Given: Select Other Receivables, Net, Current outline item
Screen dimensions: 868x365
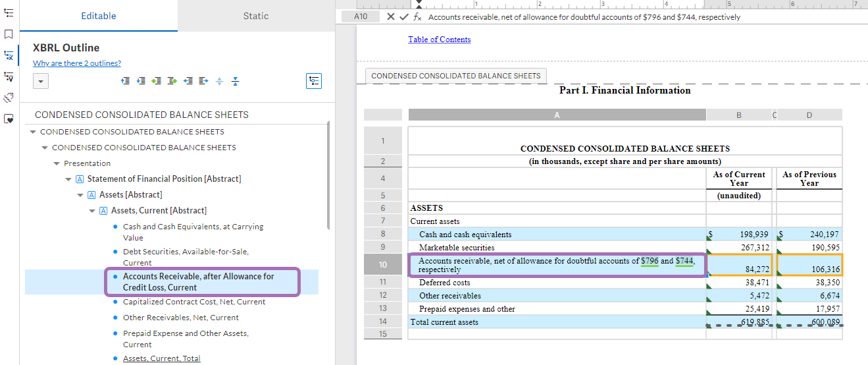Looking at the screenshot, I should (x=180, y=318).
